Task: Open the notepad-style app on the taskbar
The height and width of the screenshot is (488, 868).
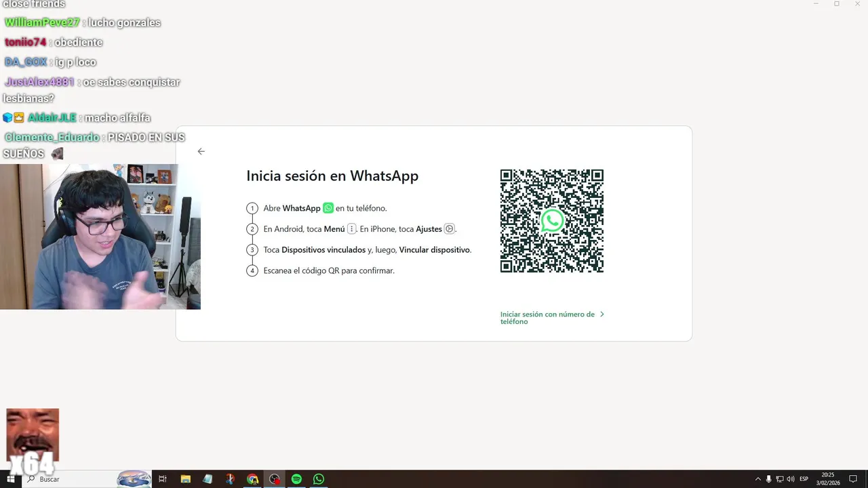Action: click(x=208, y=479)
